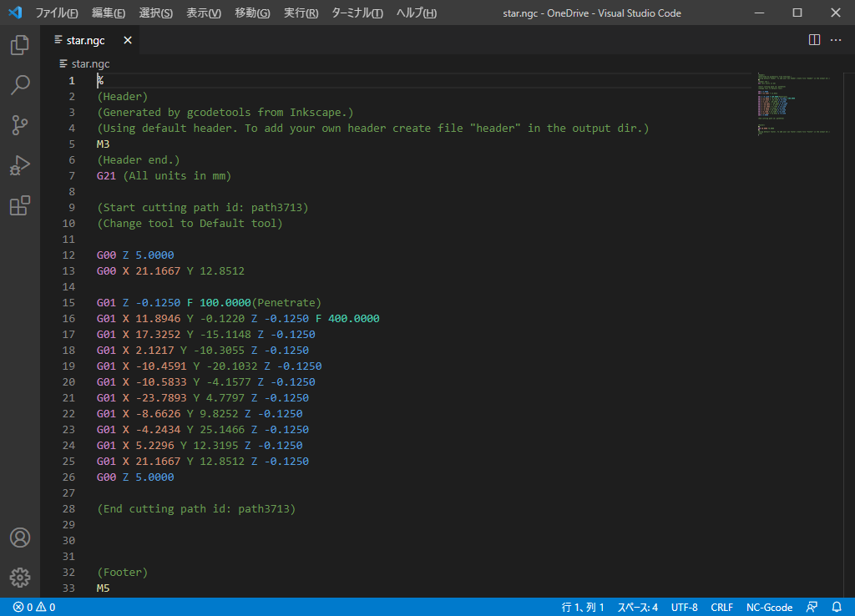The image size is (855, 616).
Task: Open the ターミナル(T) menu
Action: (x=357, y=13)
